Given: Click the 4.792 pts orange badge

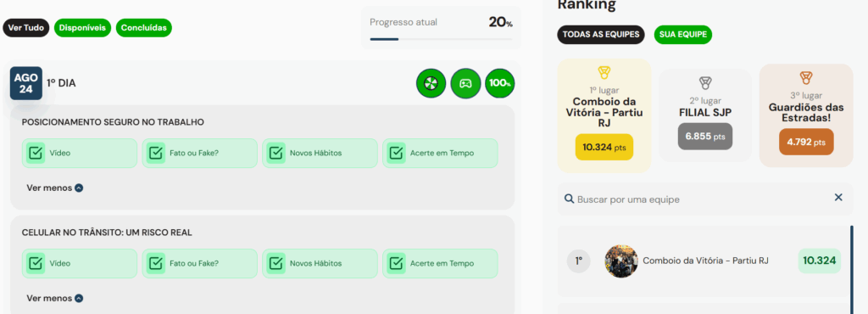Looking at the screenshot, I should (806, 142).
